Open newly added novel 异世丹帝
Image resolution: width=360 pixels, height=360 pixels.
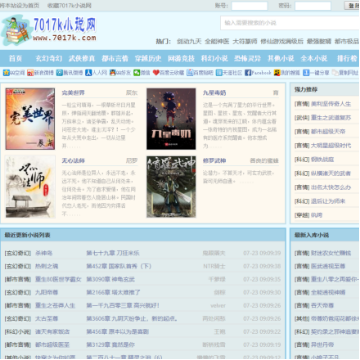pyautogui.click(x=322, y=345)
